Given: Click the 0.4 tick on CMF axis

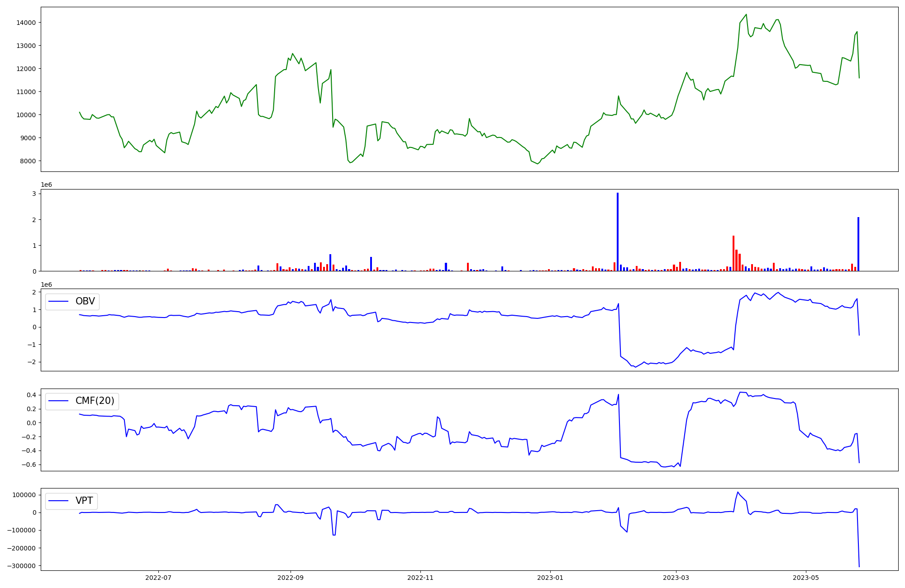Looking at the screenshot, I should click(31, 395).
